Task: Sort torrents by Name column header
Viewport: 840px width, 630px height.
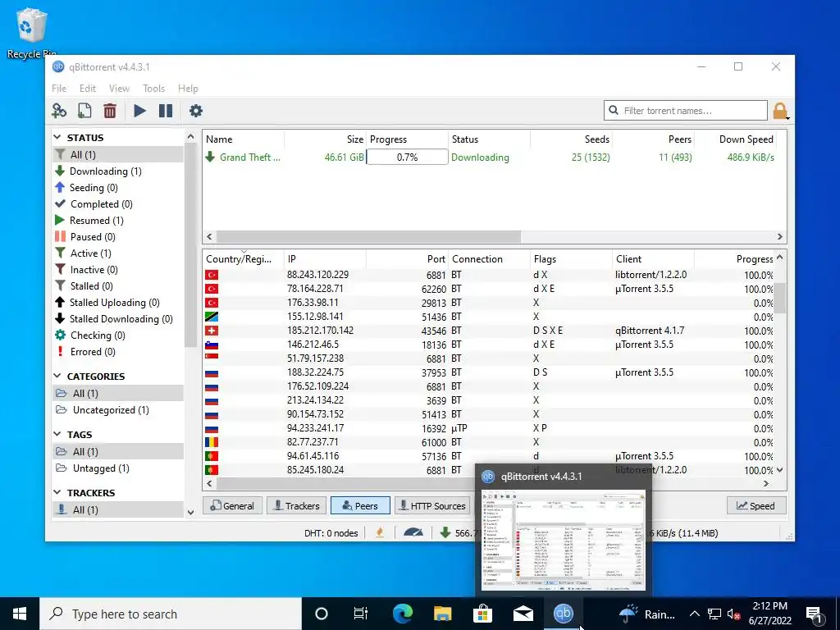Action: [244, 139]
